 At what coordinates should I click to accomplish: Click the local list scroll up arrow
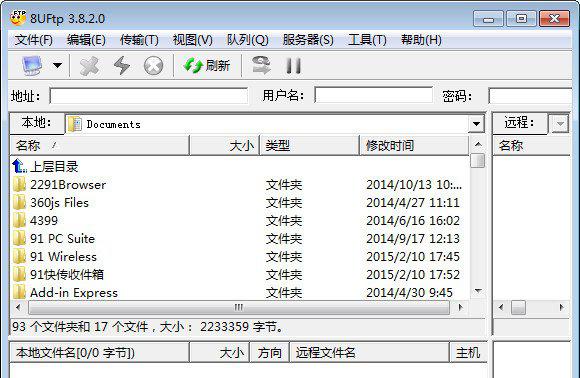click(478, 144)
